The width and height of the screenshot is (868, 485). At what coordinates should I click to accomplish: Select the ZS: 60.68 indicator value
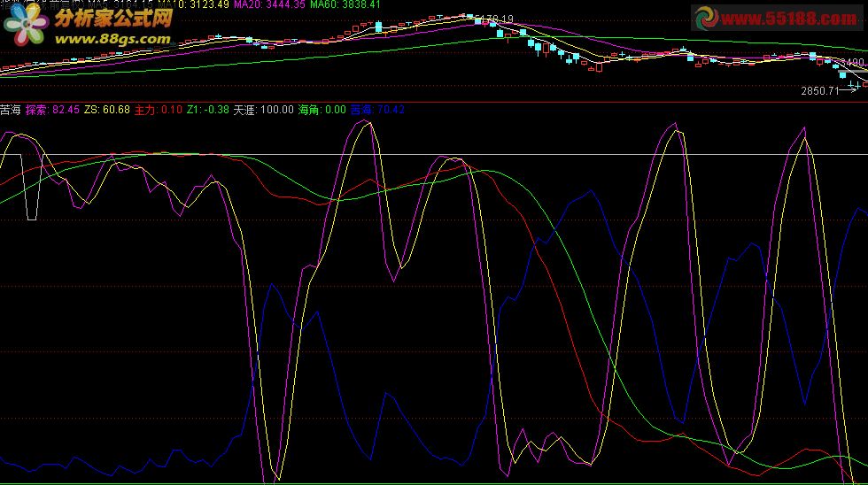(x=107, y=110)
